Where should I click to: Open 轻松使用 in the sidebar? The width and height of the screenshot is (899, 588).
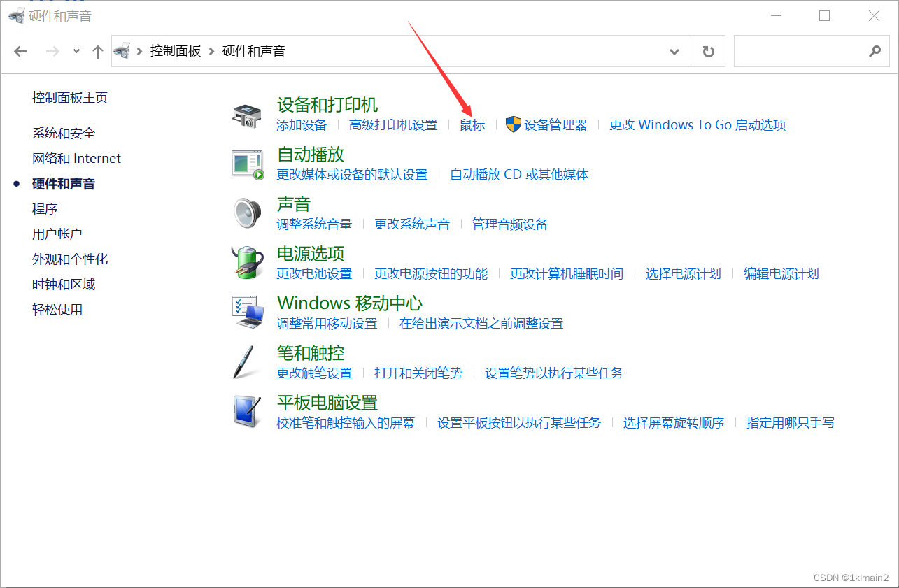(57, 310)
